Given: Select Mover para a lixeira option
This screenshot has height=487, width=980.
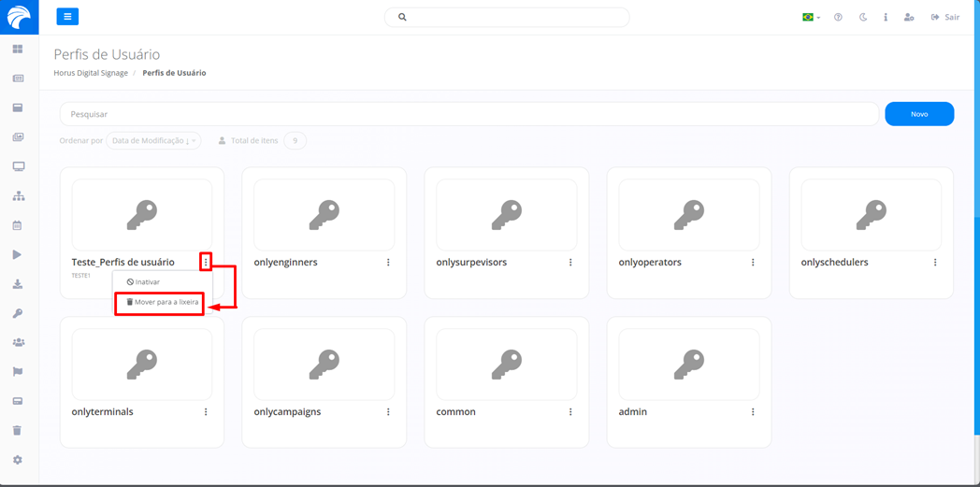Looking at the screenshot, I should [x=161, y=302].
